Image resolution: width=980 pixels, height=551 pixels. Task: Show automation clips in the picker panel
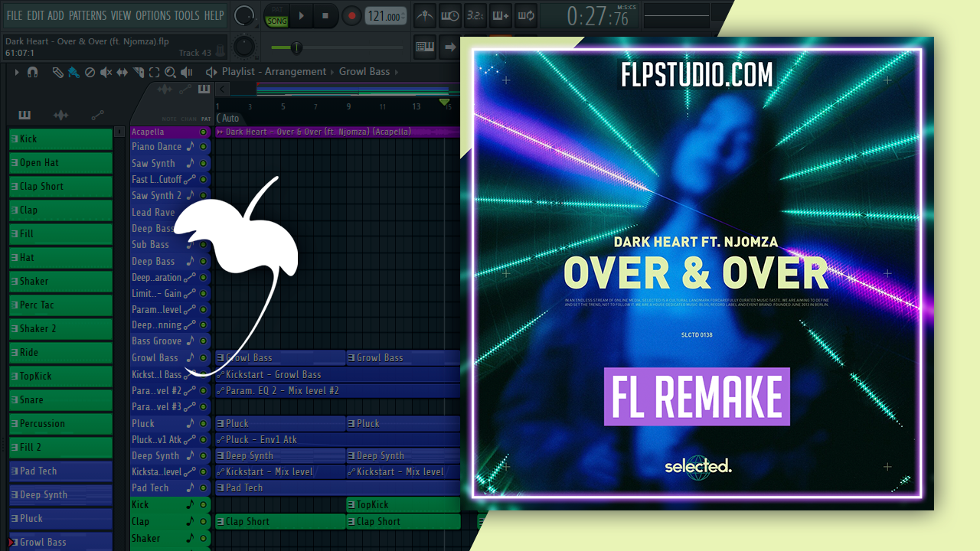pos(97,115)
